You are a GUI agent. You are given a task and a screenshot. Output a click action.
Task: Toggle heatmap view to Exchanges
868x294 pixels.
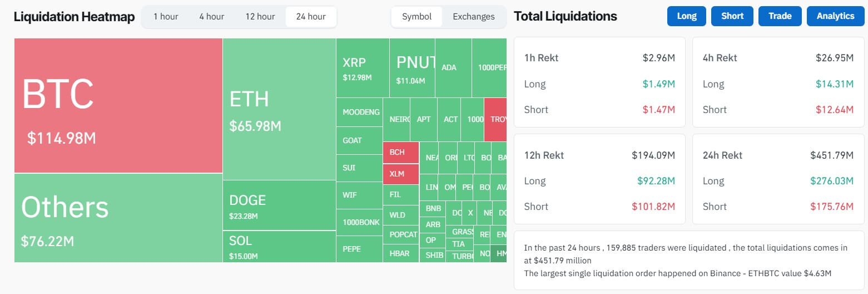(474, 17)
